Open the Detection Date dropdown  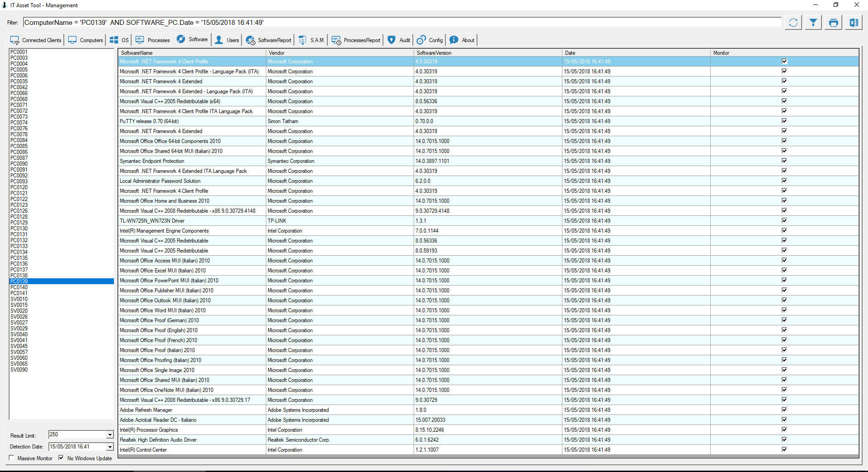point(109,447)
